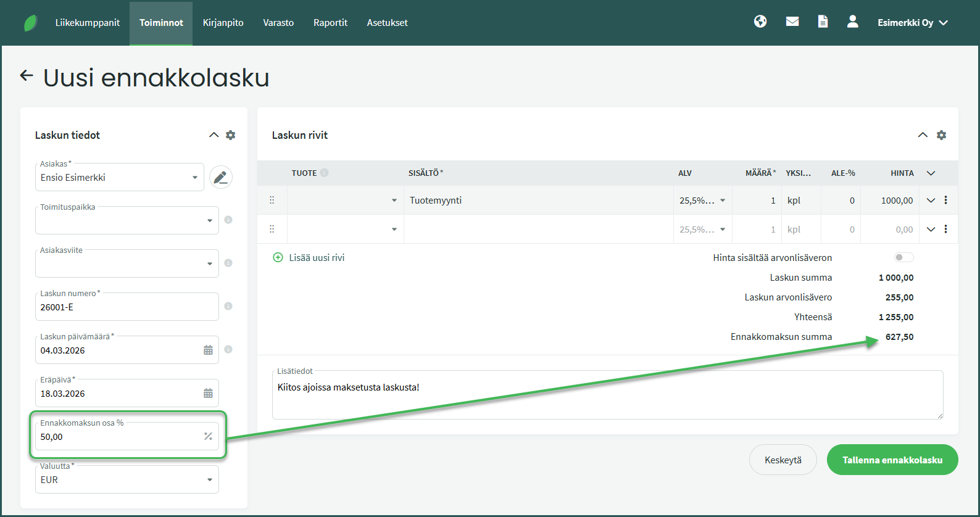Screen dimensions: 980x517
Task: Open Laskun rivit gear settings
Action: tap(941, 135)
